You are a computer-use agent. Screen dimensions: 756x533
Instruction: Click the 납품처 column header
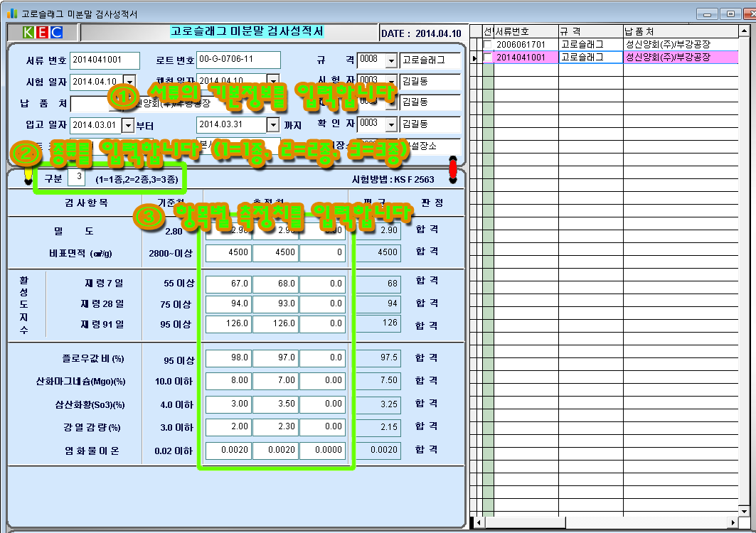click(683, 32)
